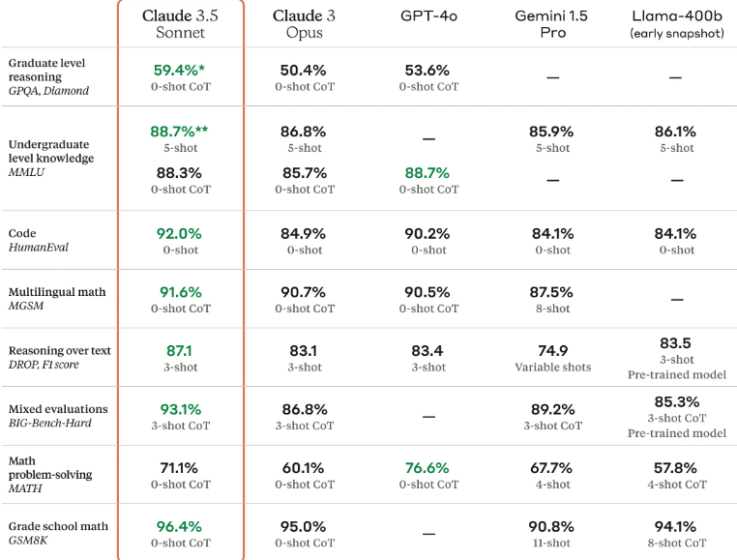Image resolution: width=737 pixels, height=560 pixels.
Task: Click GPT-4o's green 76.6% MATH score
Action: (x=427, y=468)
